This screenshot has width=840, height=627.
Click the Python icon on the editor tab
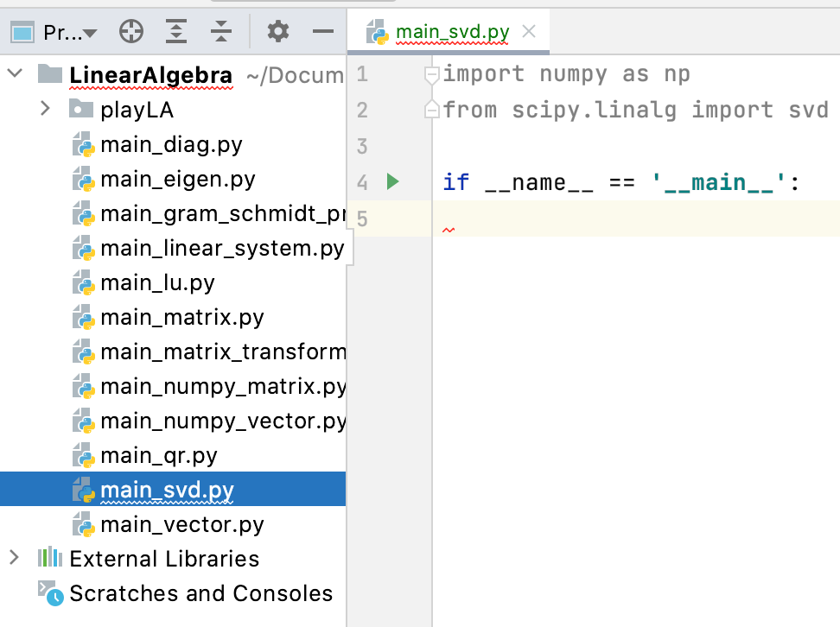[377, 32]
